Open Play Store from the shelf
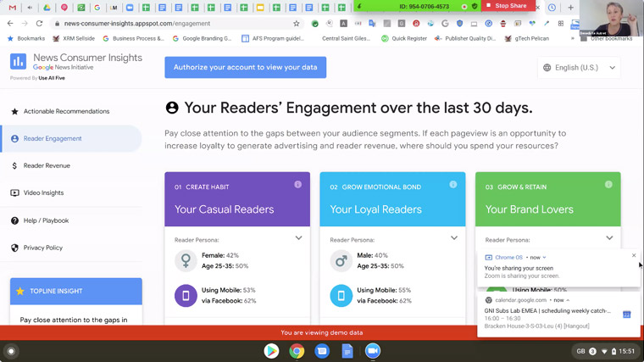Image resolution: width=644 pixels, height=362 pixels. [x=271, y=351]
